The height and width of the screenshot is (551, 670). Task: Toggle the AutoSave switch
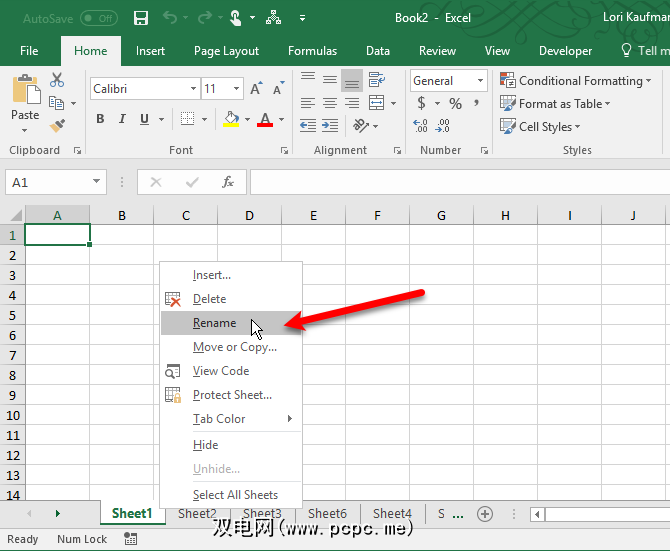click(x=98, y=18)
